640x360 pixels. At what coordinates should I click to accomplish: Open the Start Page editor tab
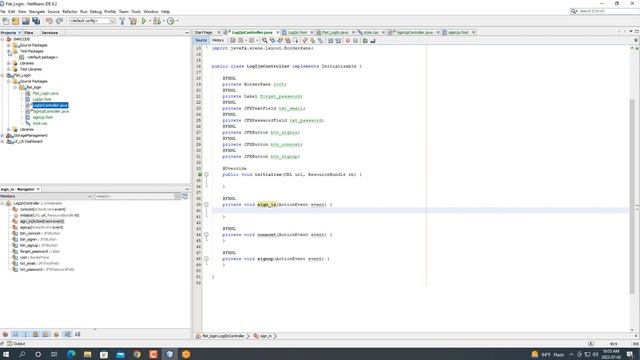coord(204,32)
